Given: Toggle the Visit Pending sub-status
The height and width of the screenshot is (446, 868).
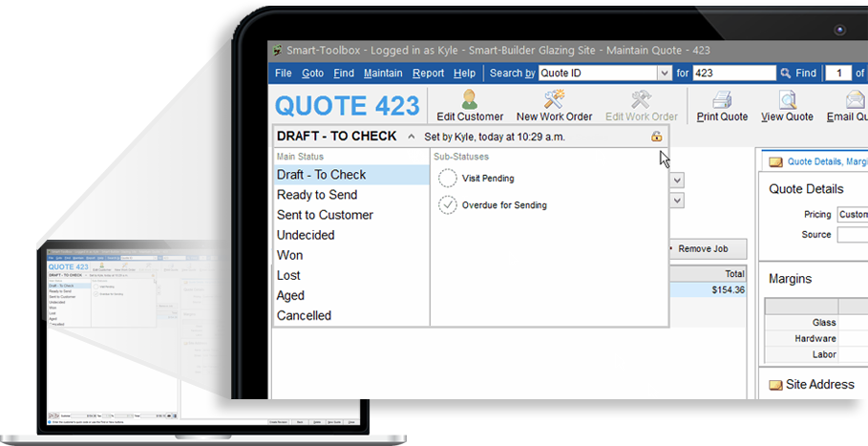Looking at the screenshot, I should point(447,179).
